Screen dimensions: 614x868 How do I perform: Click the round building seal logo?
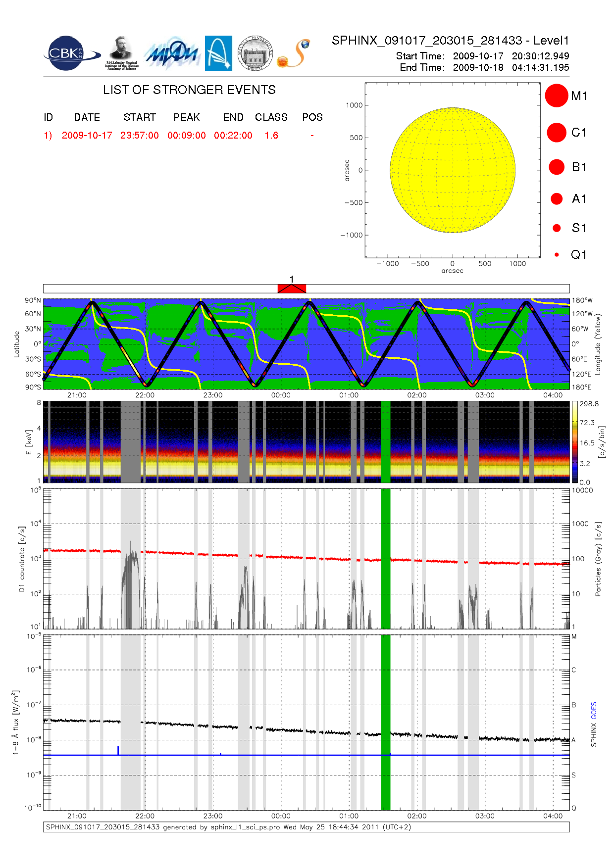255,53
